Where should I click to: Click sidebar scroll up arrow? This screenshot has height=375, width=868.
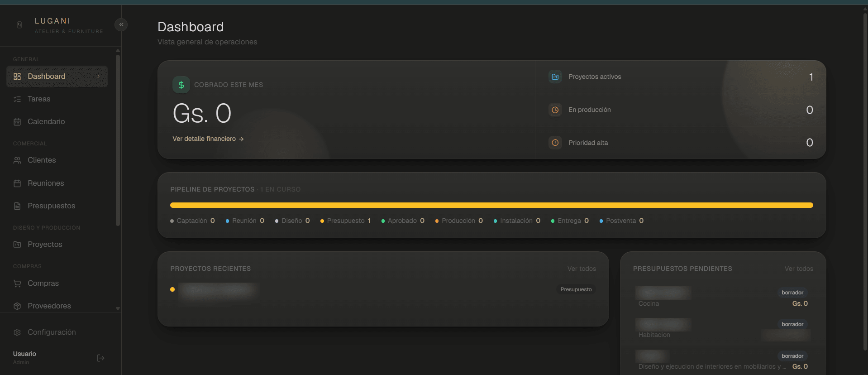click(x=118, y=50)
